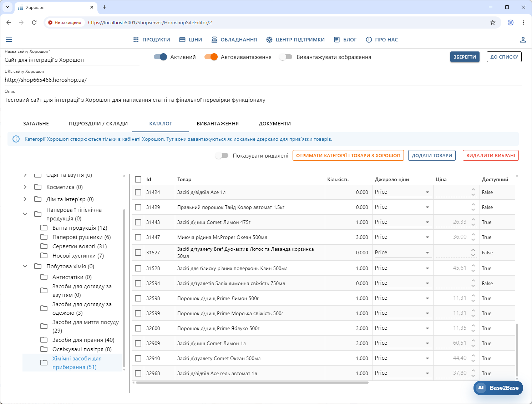Click the folder icon for Побутова хімія
Viewport: 532px width, 404px height.
click(x=38, y=266)
